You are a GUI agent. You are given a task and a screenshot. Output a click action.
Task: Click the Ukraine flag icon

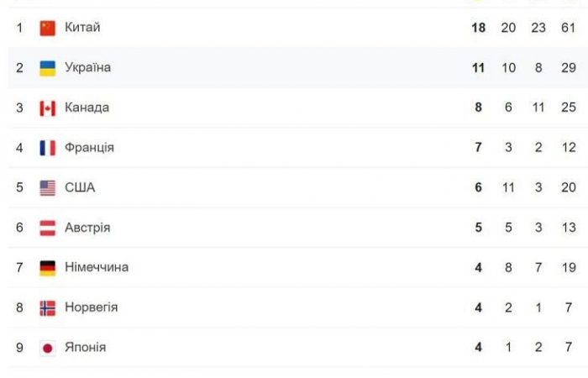tap(48, 68)
